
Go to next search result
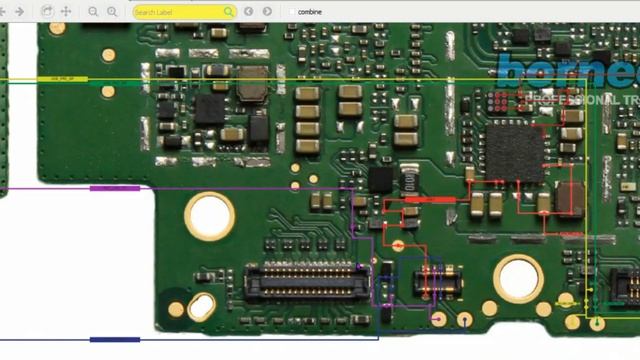click(x=267, y=11)
